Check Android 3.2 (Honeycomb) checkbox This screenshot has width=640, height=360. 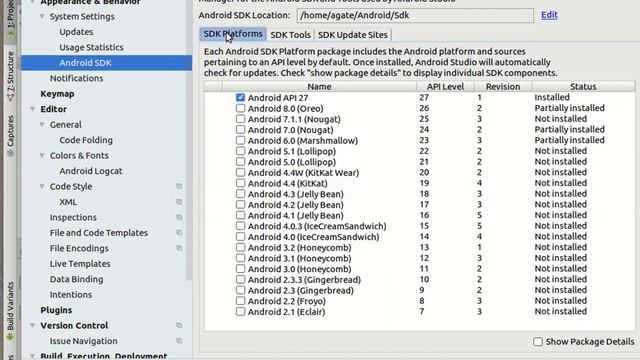click(240, 247)
